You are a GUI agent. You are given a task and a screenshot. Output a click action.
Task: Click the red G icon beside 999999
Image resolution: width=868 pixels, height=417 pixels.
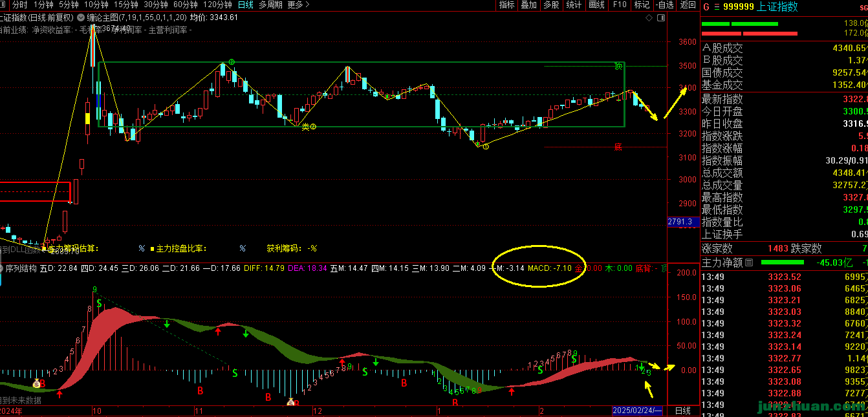click(x=706, y=6)
